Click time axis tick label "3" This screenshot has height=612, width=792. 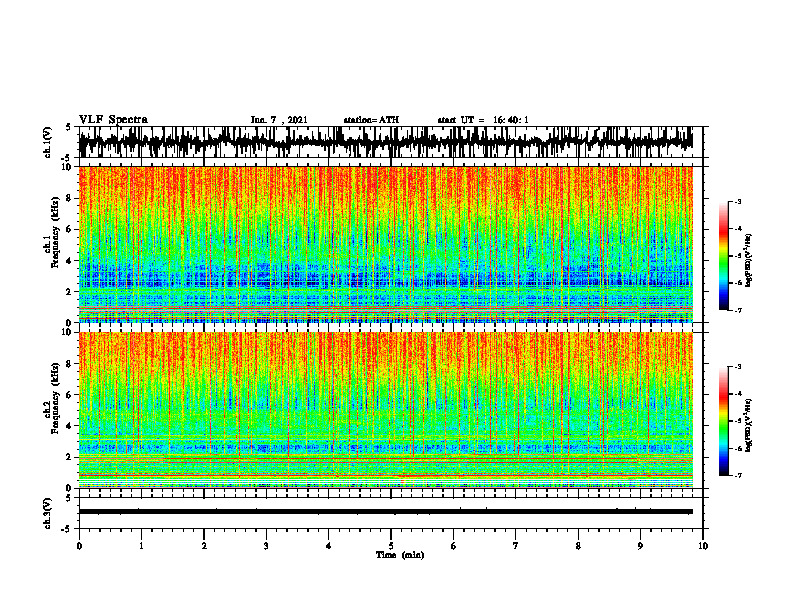[x=266, y=546]
